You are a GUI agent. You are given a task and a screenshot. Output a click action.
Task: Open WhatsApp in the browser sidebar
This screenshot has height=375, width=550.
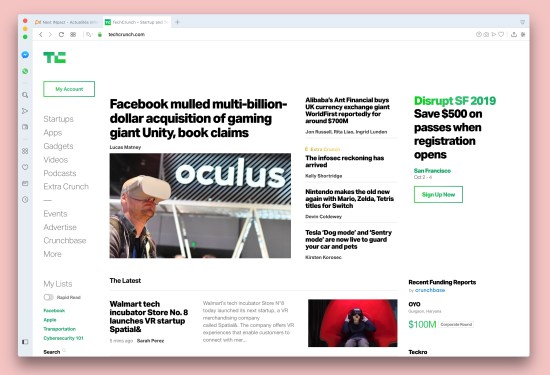25,71
